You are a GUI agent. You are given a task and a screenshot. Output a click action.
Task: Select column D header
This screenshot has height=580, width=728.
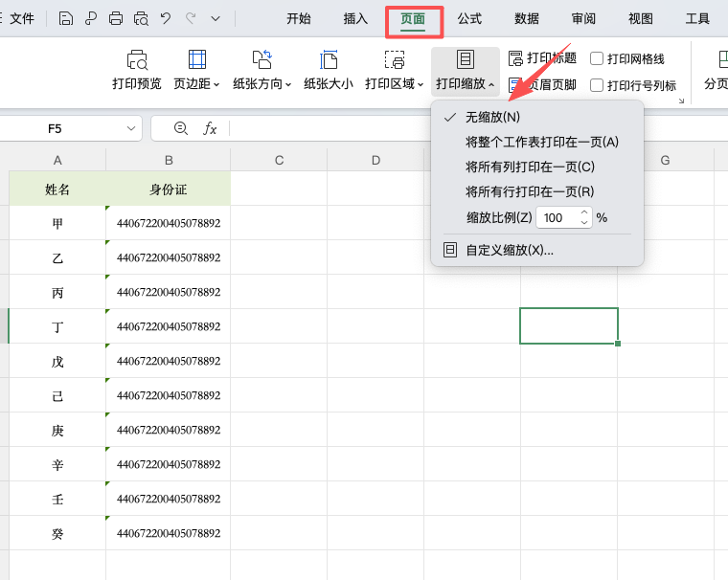point(375,160)
